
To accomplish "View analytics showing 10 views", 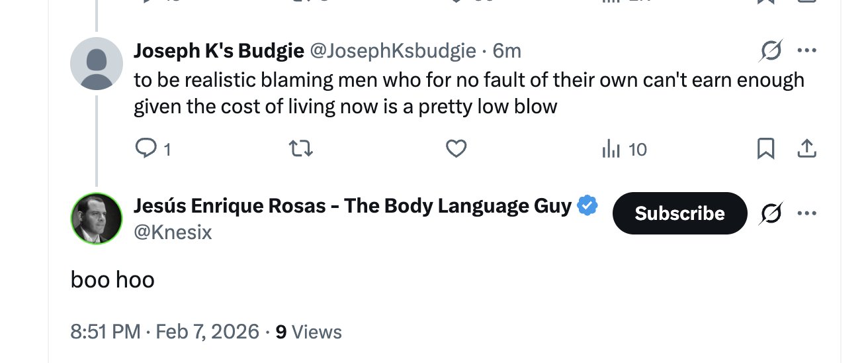I will (x=624, y=150).
